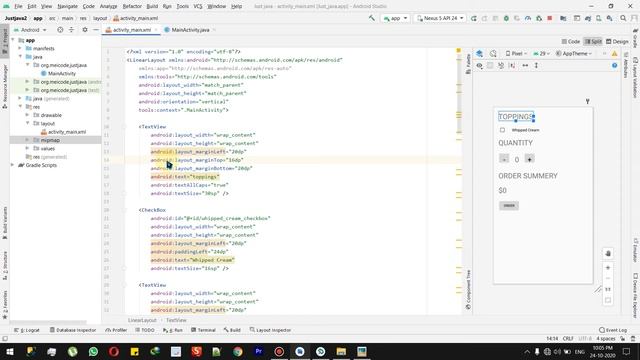Click the orientation icon in design toolbar
Viewport: 640px width, 360px height.
pyautogui.click(x=493, y=53)
